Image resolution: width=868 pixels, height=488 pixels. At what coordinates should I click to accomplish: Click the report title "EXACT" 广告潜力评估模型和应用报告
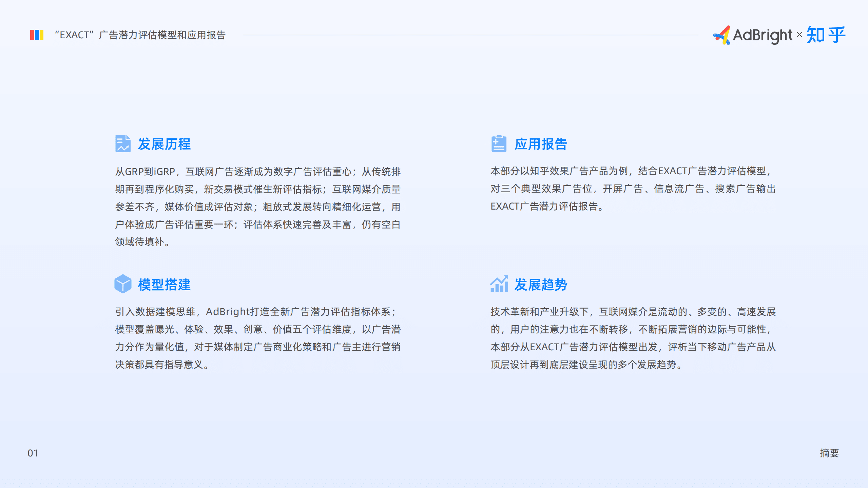pos(141,35)
